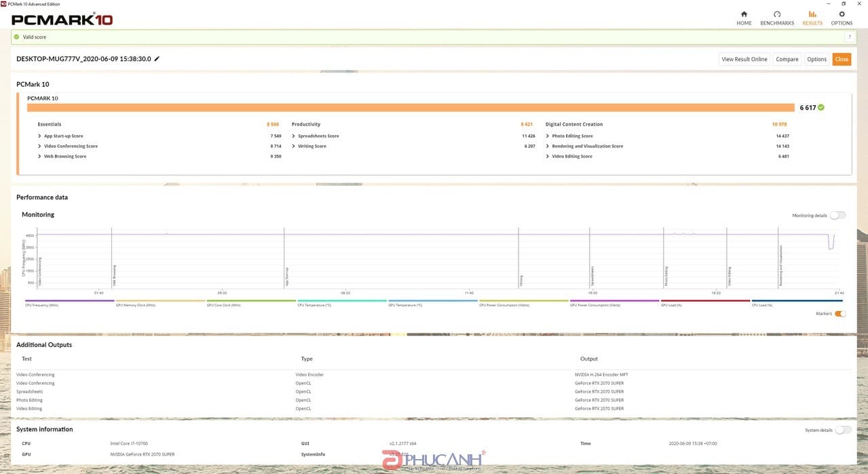The width and height of the screenshot is (868, 474).
Task: Click the orange PCMark 10 score bar
Action: (x=411, y=107)
